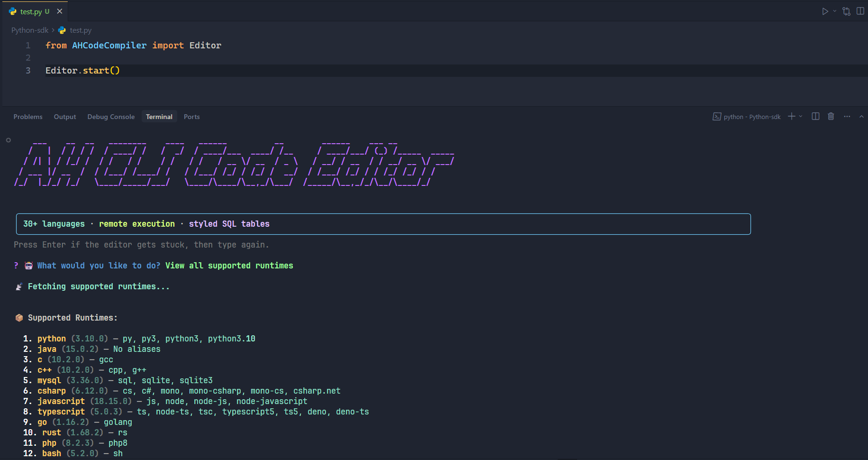Click the typescript (5.0.3) runtime row
Viewport: 868px width, 460px height.
click(196, 412)
